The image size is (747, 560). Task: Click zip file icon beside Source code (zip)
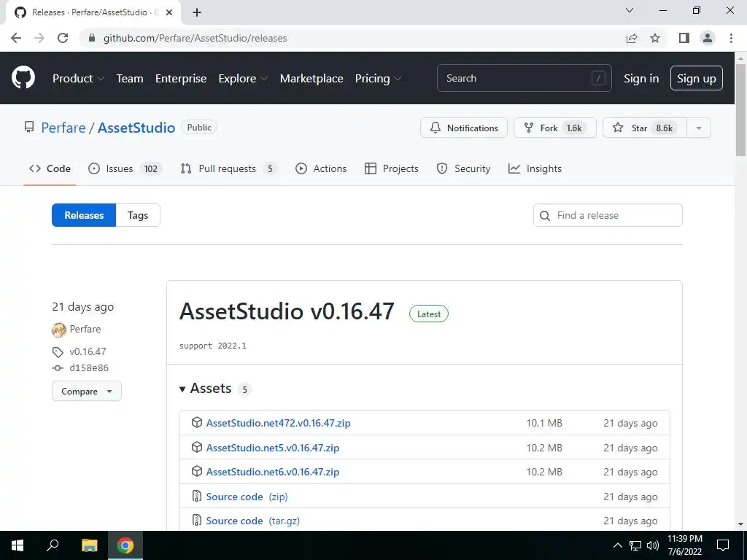point(197,496)
